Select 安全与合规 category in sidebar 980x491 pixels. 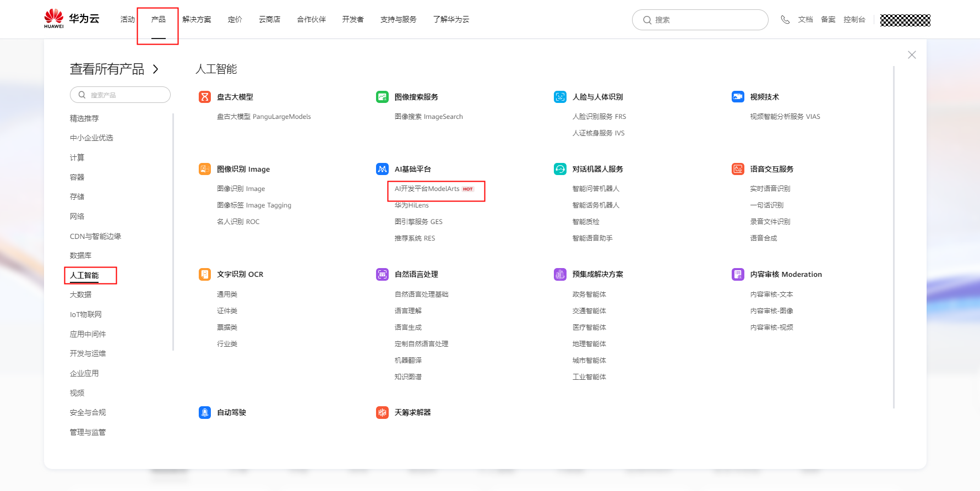[x=88, y=412]
